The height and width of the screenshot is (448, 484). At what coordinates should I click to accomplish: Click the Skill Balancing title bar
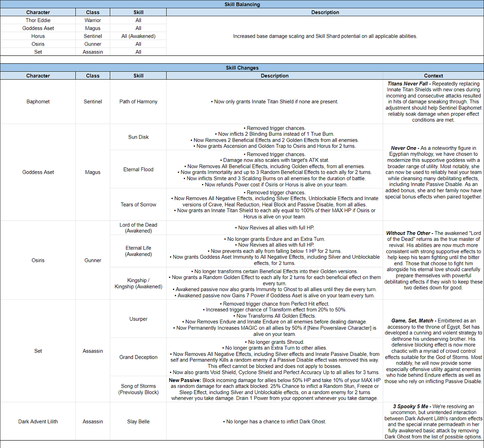coord(242,5)
